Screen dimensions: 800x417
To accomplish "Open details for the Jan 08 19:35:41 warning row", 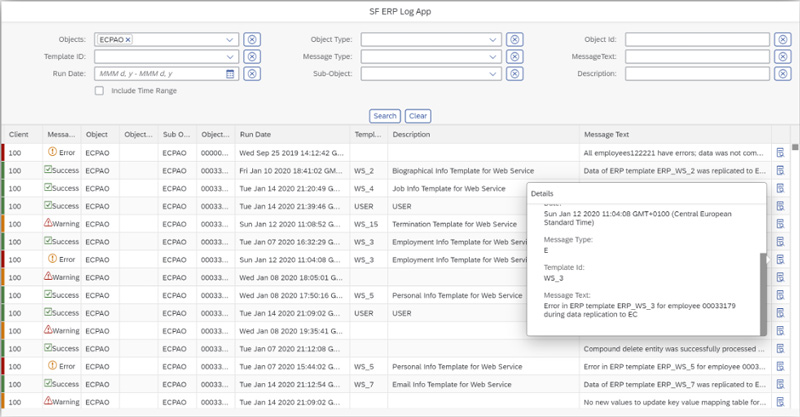I will (x=780, y=331).
